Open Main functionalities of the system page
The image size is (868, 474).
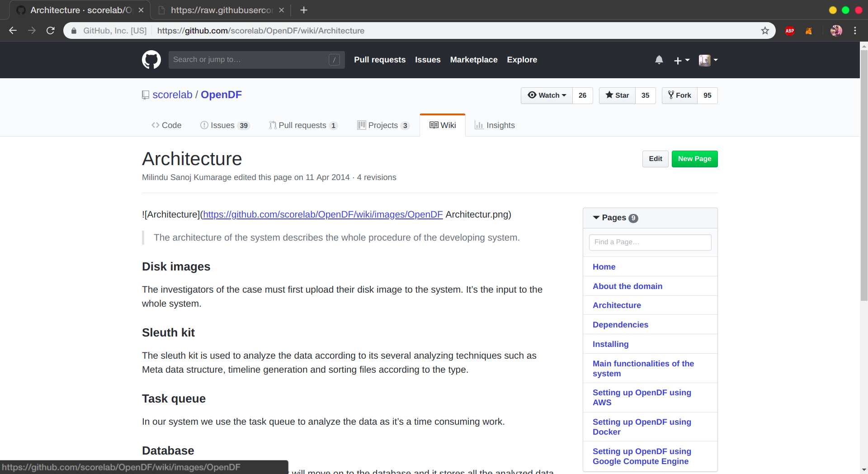pyautogui.click(x=643, y=369)
